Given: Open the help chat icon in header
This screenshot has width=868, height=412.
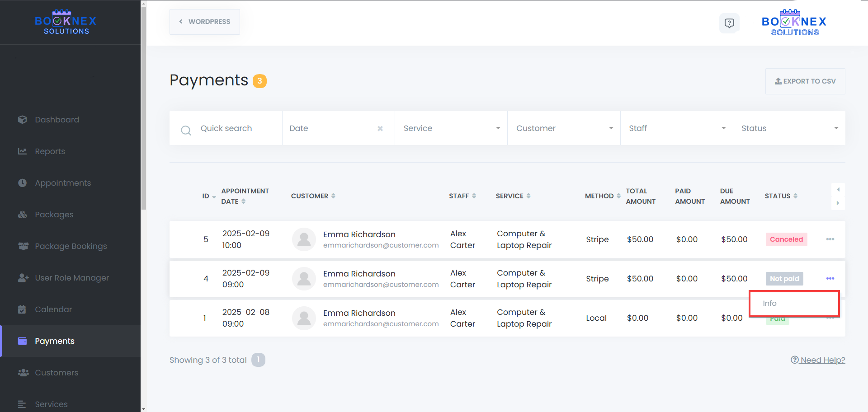Looking at the screenshot, I should click(729, 23).
